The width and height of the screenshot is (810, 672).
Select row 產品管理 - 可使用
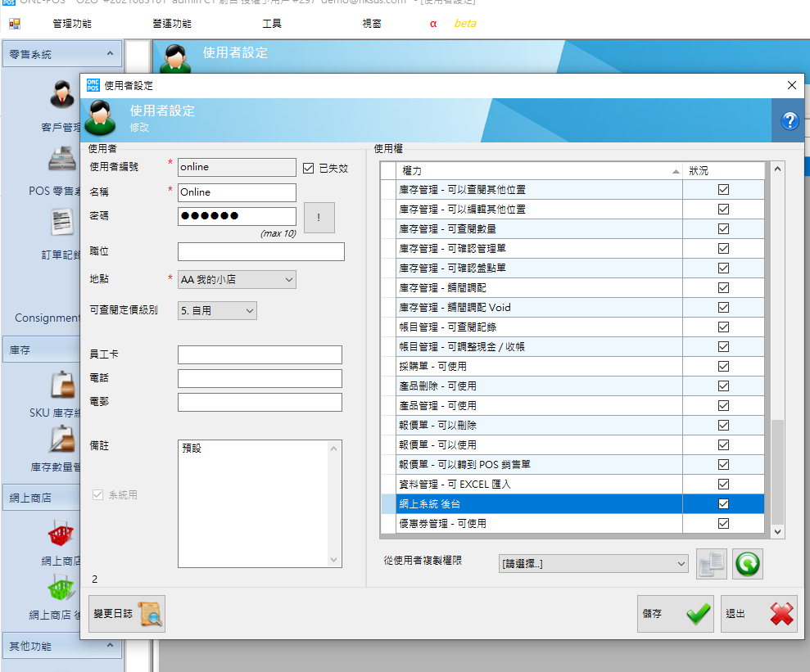(x=572, y=405)
